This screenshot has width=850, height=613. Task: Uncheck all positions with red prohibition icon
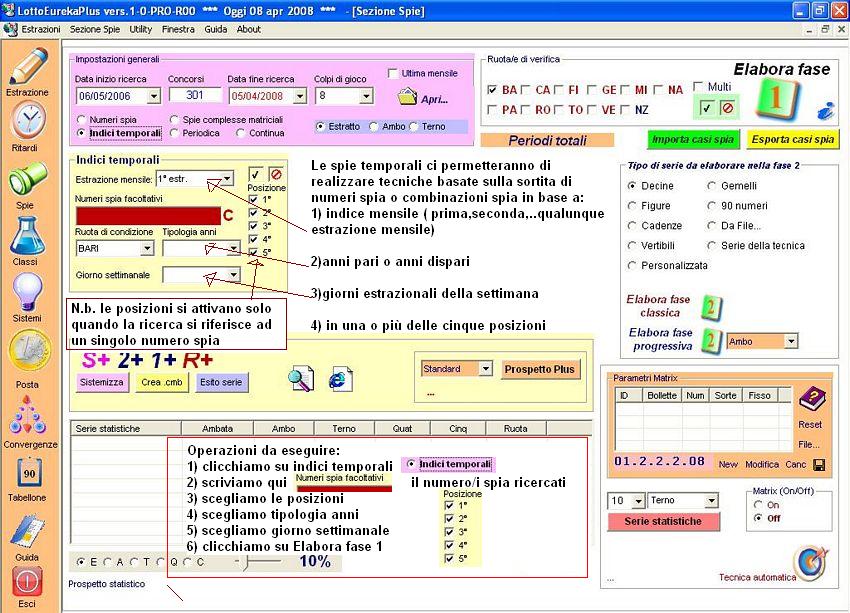276,174
